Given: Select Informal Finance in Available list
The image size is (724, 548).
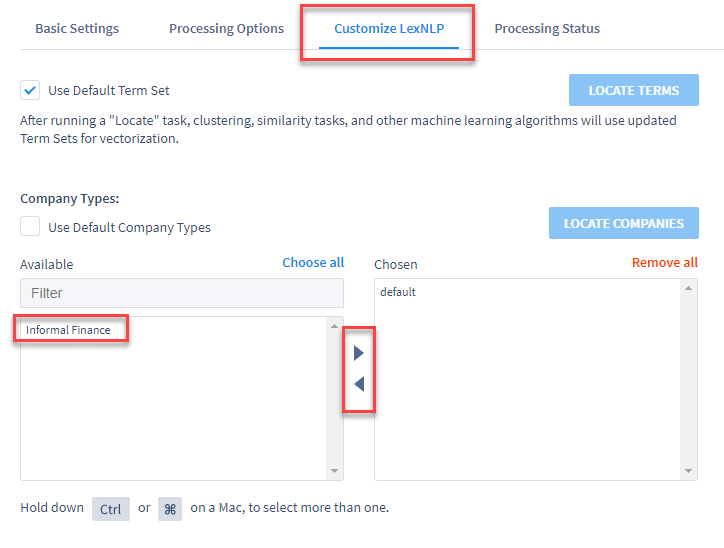Looking at the screenshot, I should (68, 330).
